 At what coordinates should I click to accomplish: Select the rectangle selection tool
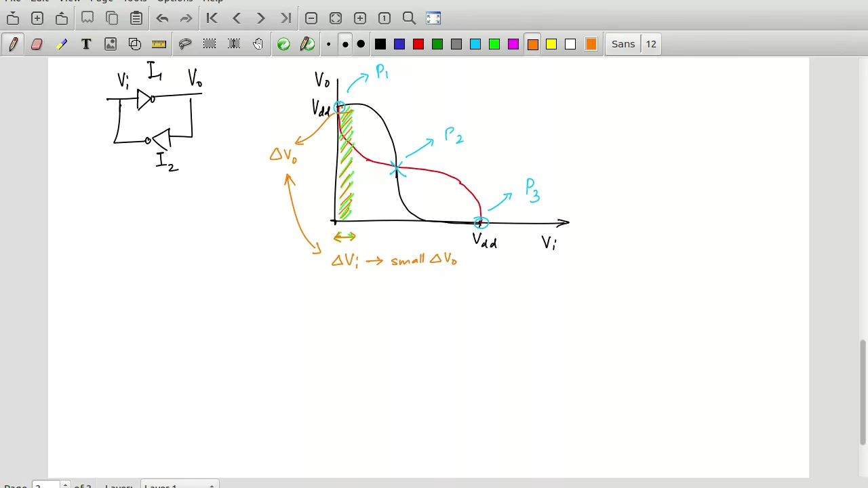pos(210,44)
